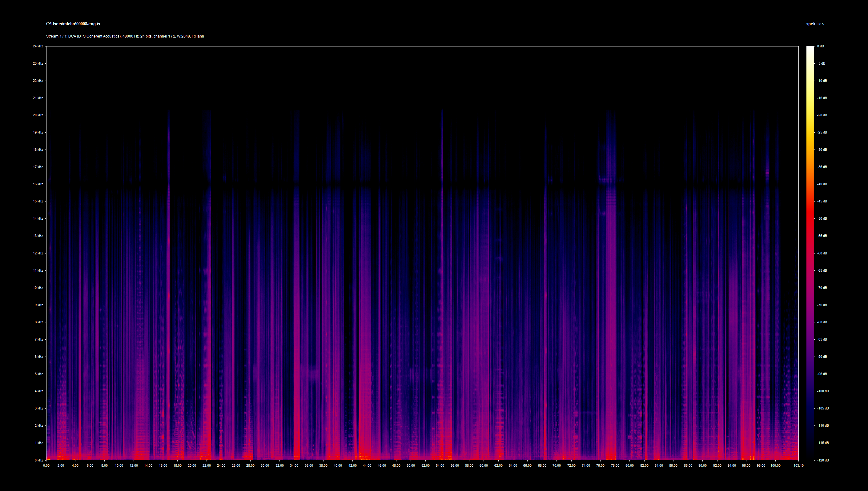Click the 0 dB scale label
Screen dimensions: 868x491
pos(820,46)
